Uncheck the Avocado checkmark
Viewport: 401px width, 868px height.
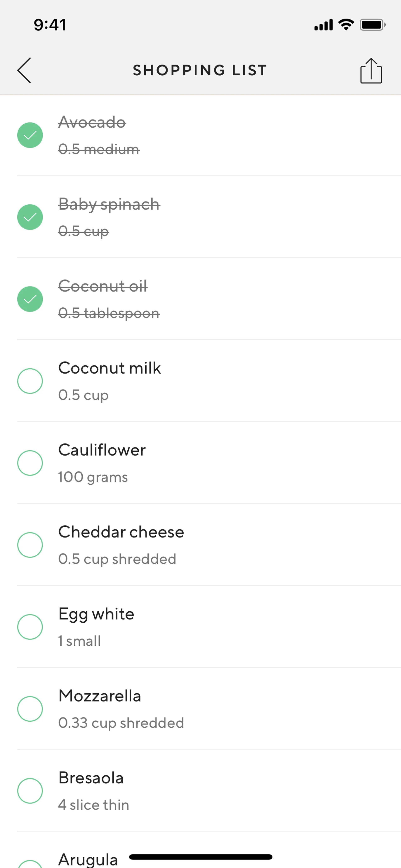click(x=30, y=135)
